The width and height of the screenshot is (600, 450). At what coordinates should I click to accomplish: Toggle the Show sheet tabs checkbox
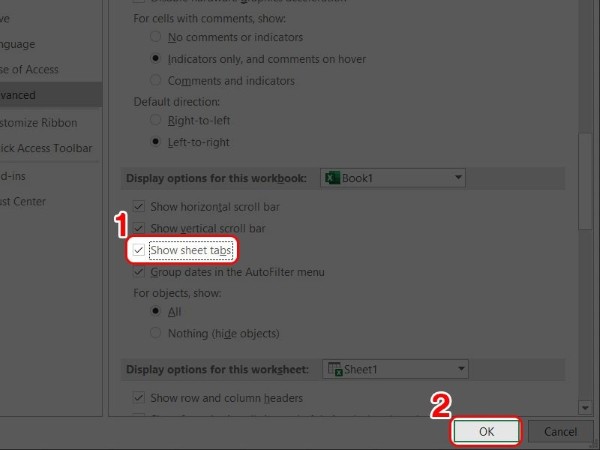tap(139, 250)
